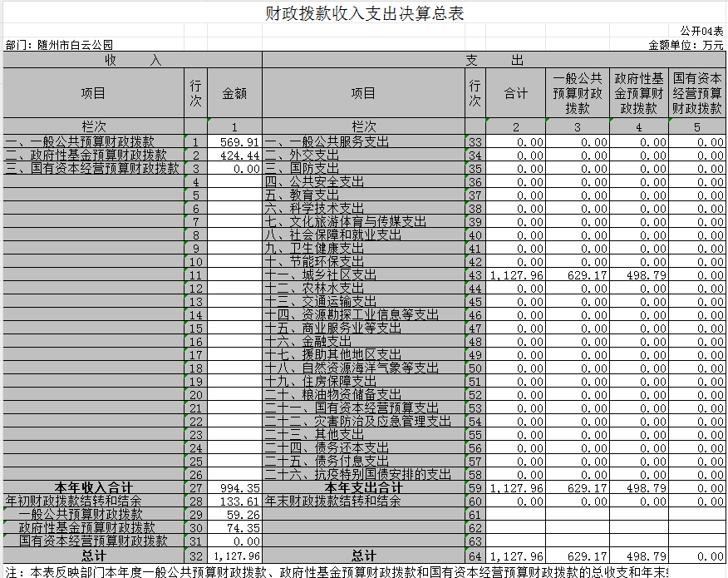Viewport: 728px width, 578px height.
Task: Select the 合计 column header
Action: point(516,93)
